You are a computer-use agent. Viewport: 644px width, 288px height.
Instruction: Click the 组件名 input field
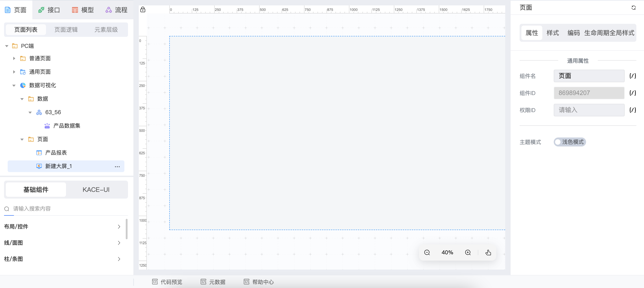click(589, 76)
